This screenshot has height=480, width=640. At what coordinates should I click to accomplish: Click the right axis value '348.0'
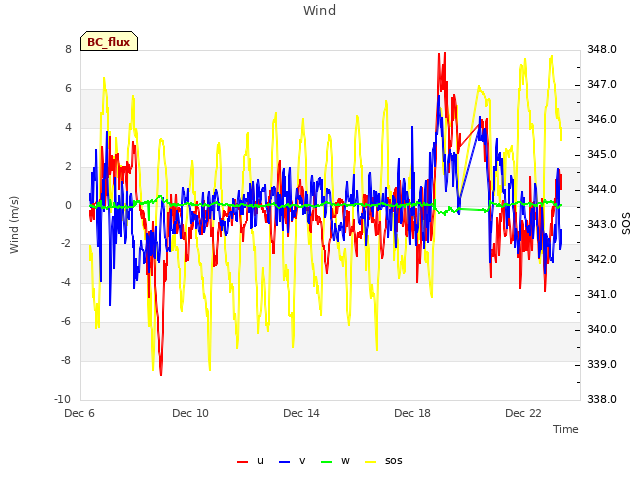(x=602, y=50)
